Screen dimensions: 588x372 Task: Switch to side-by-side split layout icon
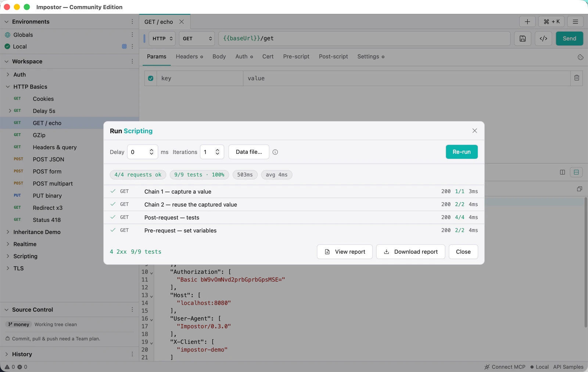point(562,172)
